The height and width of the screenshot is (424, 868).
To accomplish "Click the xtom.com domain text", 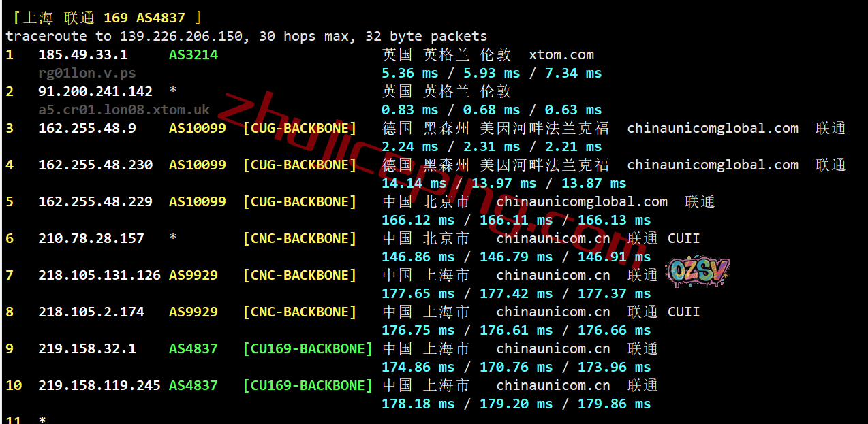I will [561, 54].
